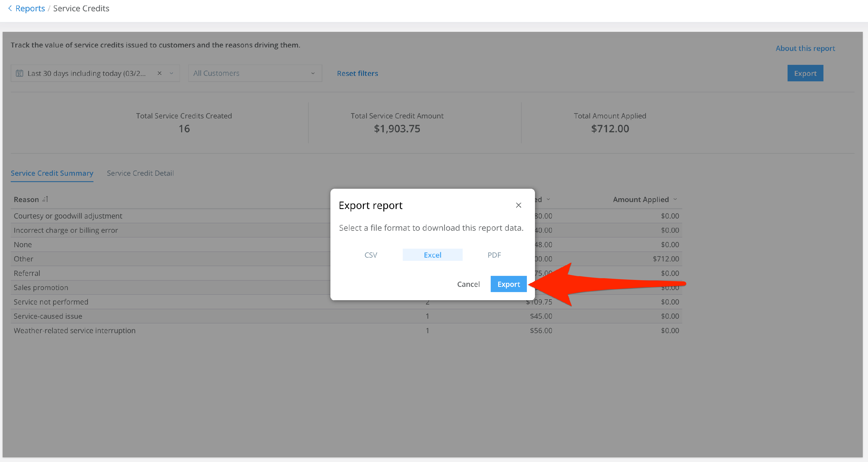Go back to Reports breadcrumb
The height and width of the screenshot is (462, 868).
[30, 8]
